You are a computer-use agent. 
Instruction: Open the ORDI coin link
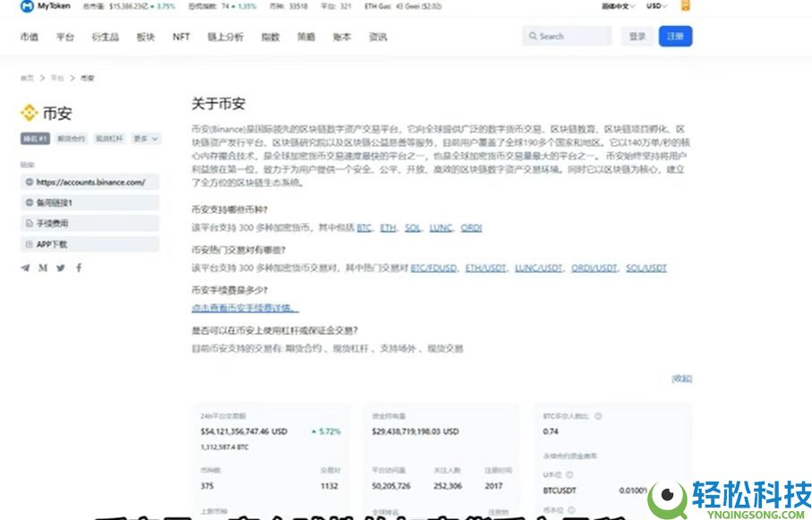pyautogui.click(x=471, y=228)
